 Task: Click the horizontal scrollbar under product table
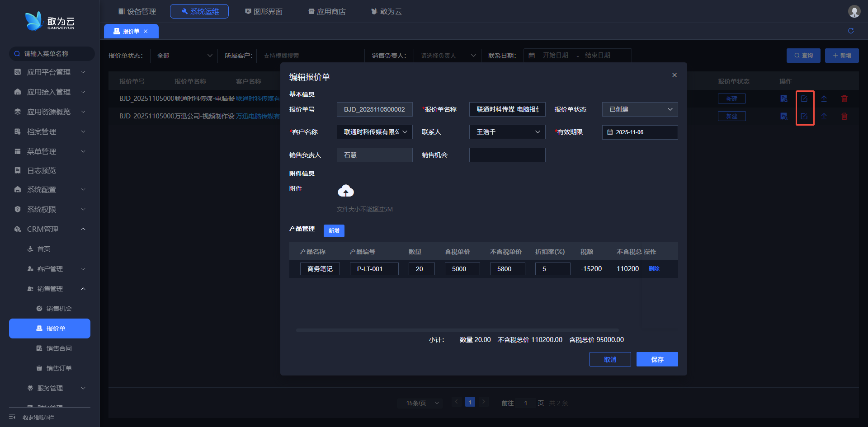457,330
